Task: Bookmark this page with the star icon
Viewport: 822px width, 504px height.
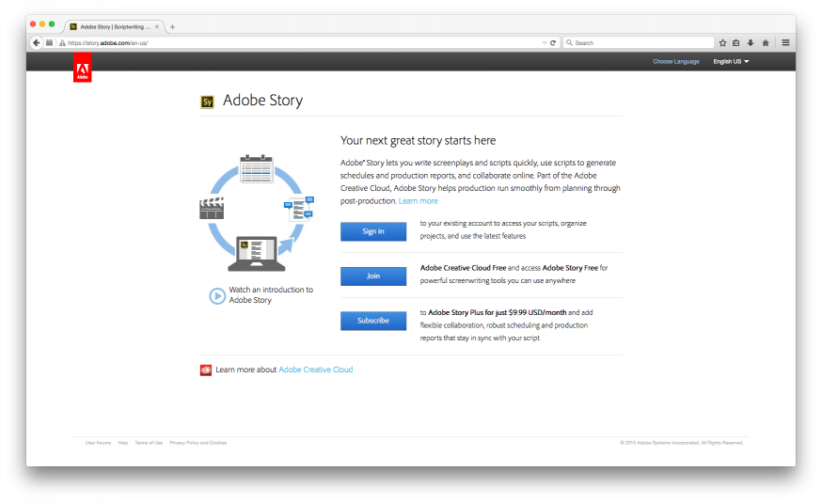Action: coord(723,43)
